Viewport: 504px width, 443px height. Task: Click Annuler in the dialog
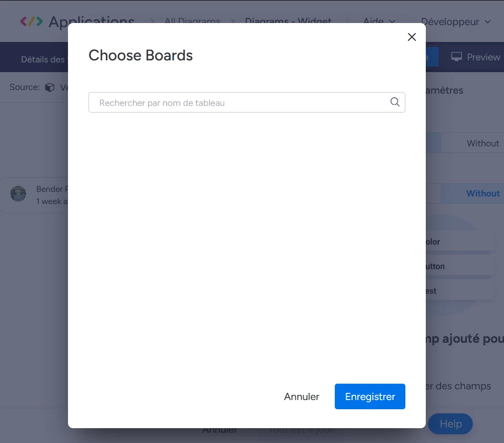[302, 396]
